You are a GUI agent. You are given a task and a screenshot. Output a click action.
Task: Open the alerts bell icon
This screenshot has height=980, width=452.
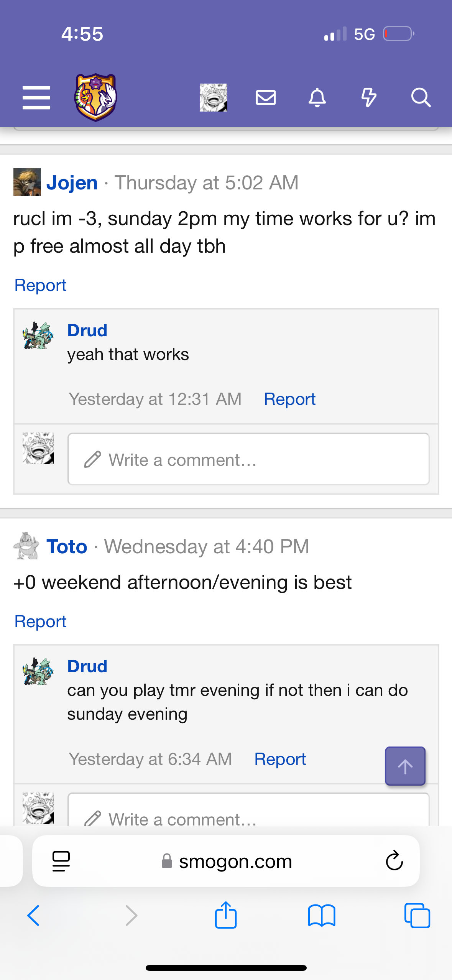[317, 97]
